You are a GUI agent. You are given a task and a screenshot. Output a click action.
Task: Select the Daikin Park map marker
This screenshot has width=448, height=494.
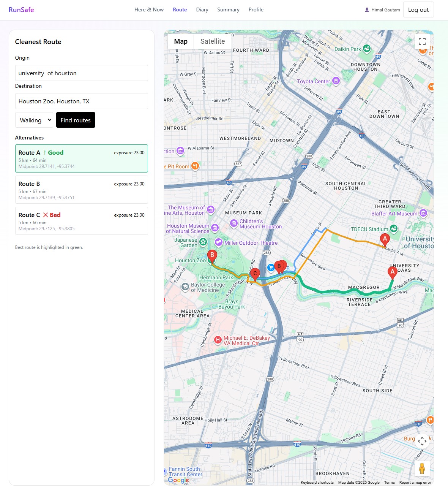tap(367, 49)
